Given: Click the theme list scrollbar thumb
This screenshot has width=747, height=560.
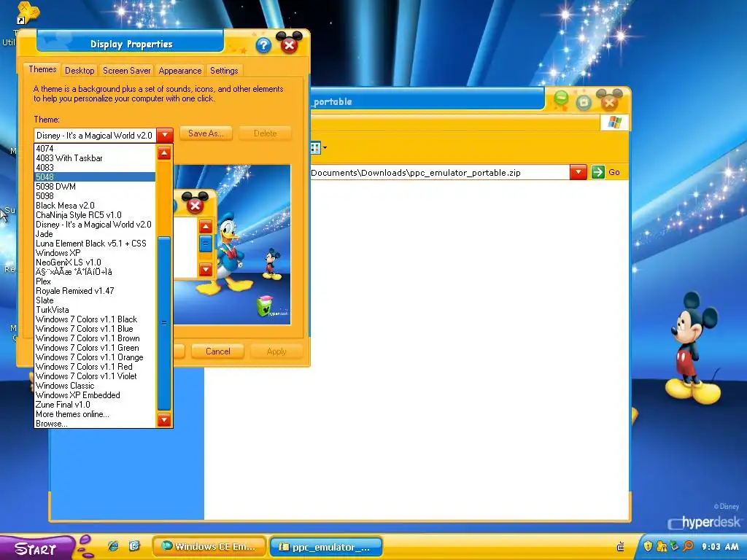Looking at the screenshot, I should coord(164,323).
